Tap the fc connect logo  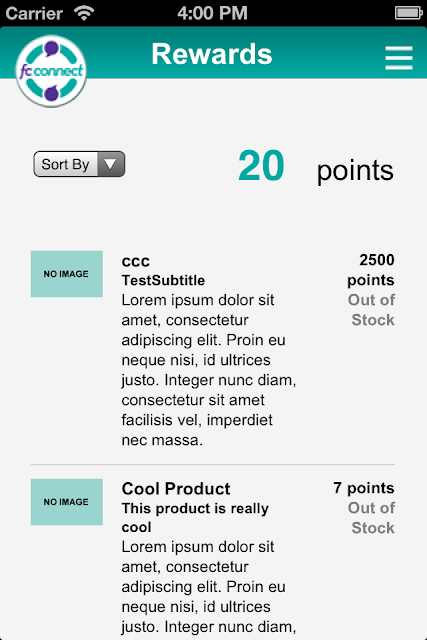coord(51,71)
